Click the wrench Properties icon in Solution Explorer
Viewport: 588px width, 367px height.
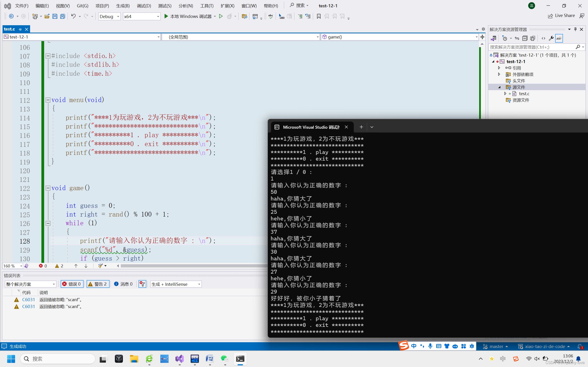(551, 38)
